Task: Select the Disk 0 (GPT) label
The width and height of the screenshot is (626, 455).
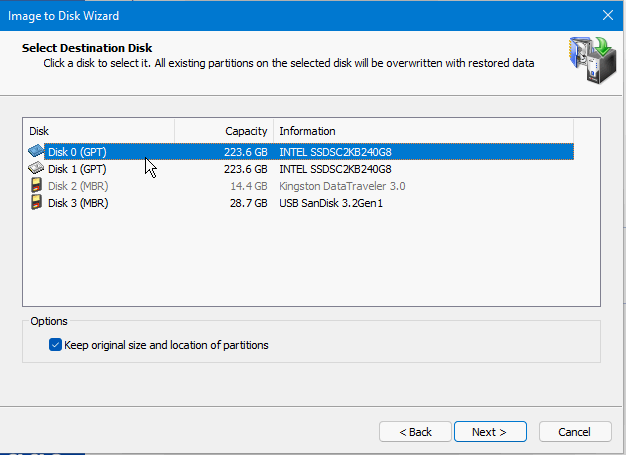Action: [76, 152]
